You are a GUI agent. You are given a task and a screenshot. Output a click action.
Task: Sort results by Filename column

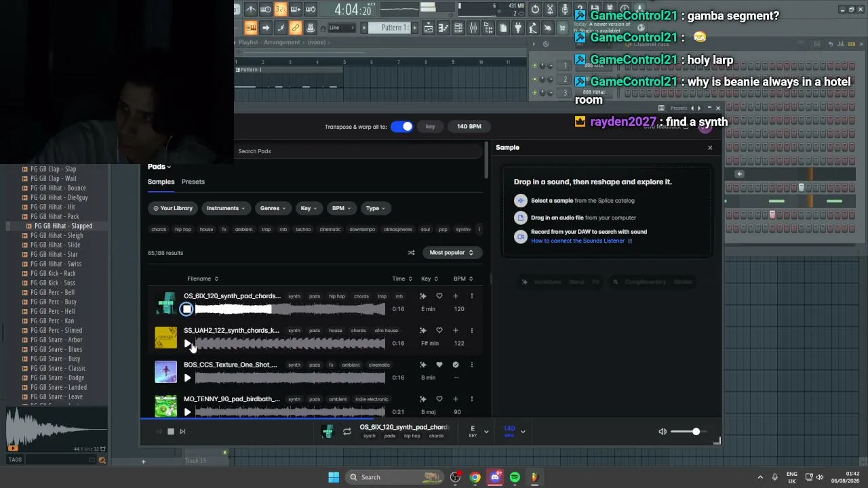click(203, 279)
